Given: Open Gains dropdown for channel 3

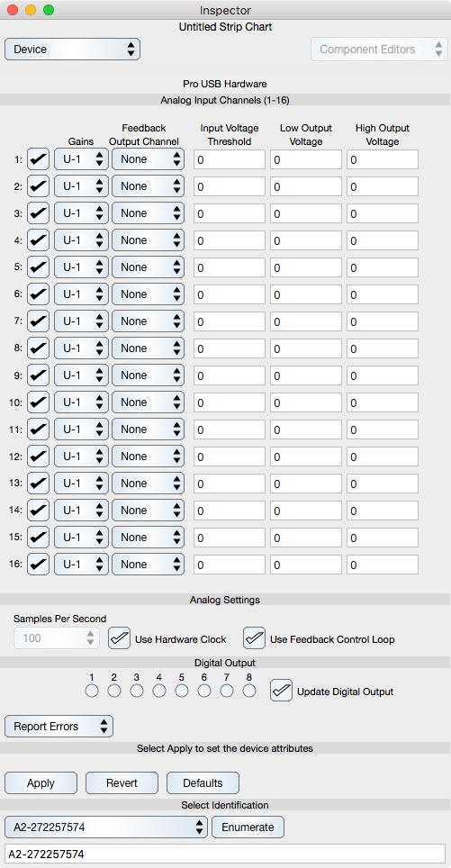Looking at the screenshot, I should pos(81,213).
